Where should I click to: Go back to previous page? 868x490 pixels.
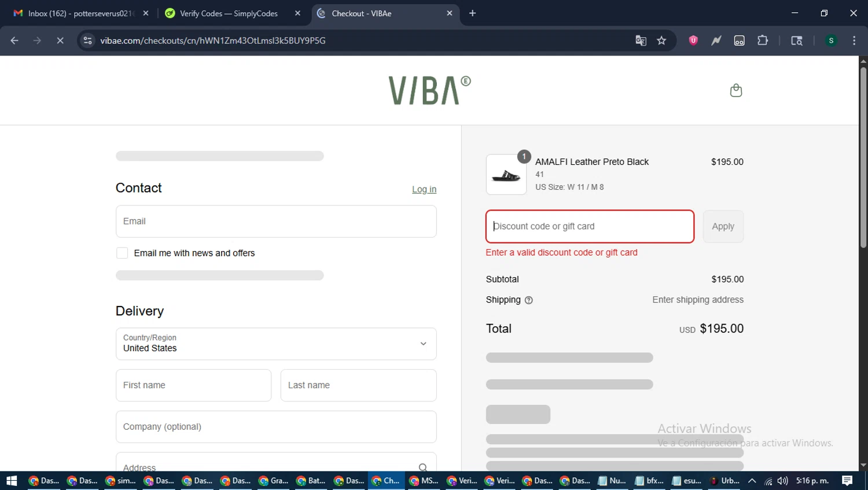14,40
